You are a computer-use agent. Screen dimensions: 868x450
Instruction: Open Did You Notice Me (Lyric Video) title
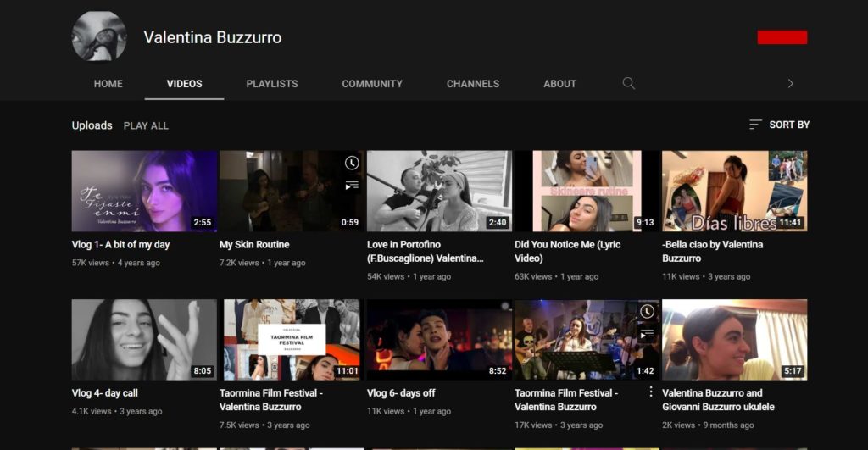[567, 252]
